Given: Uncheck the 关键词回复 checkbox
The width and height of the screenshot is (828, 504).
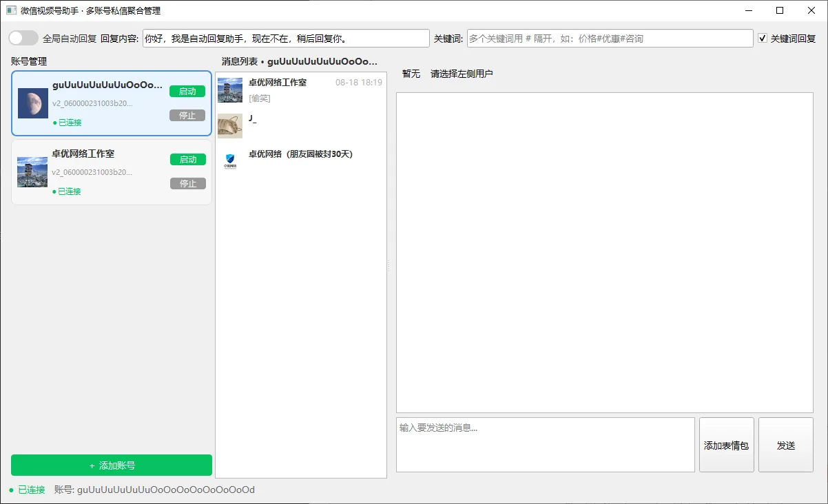Looking at the screenshot, I should 763,39.
